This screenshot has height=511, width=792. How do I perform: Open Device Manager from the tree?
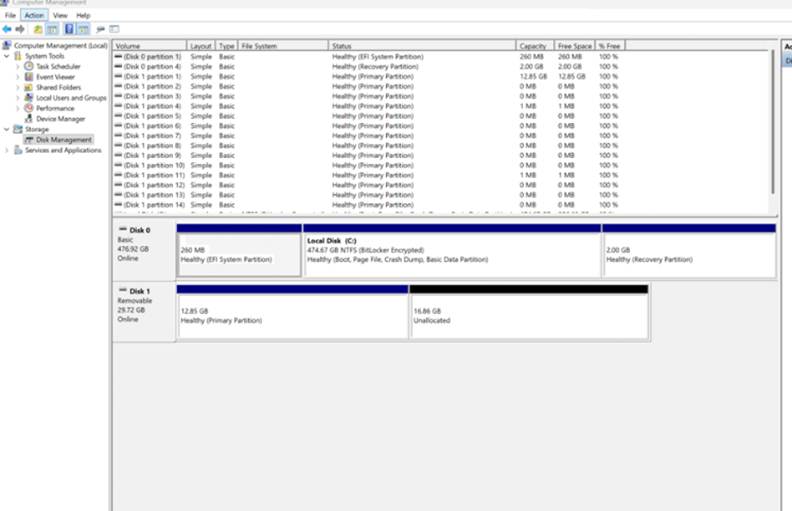pyautogui.click(x=60, y=119)
